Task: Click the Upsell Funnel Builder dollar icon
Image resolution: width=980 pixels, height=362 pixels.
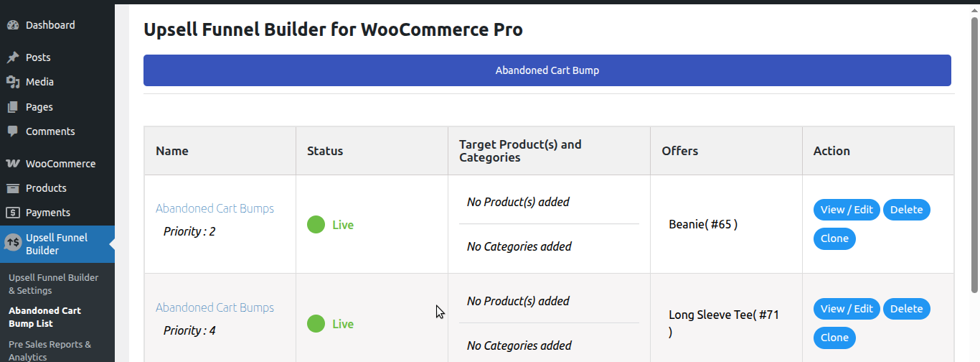Action: (13, 243)
